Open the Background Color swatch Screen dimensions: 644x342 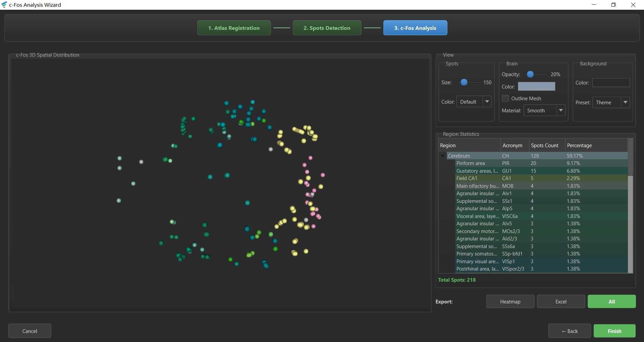611,82
